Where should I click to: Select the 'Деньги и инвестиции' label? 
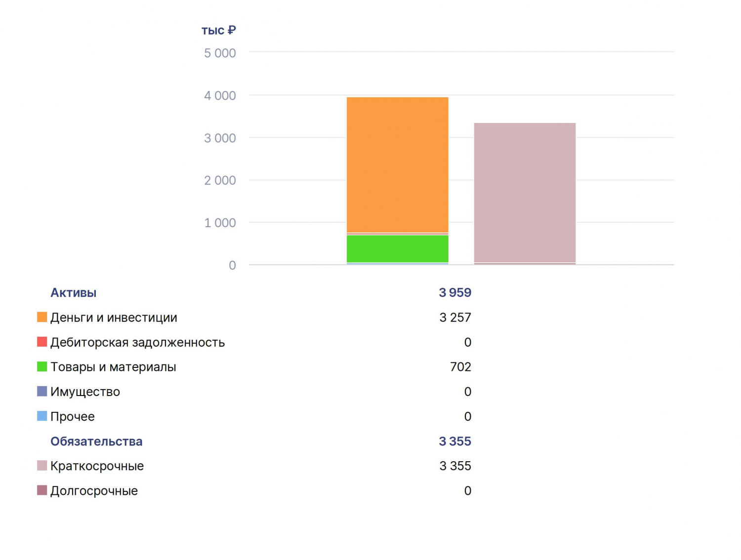pos(114,318)
